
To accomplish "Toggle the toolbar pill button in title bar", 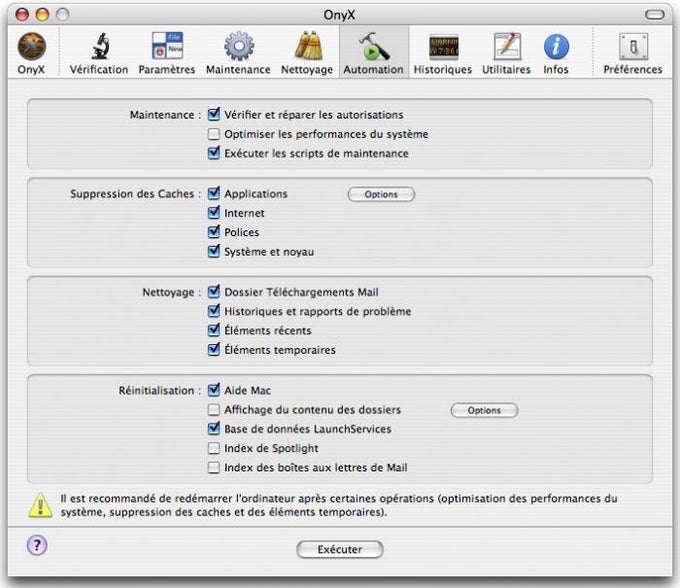I will (654, 15).
